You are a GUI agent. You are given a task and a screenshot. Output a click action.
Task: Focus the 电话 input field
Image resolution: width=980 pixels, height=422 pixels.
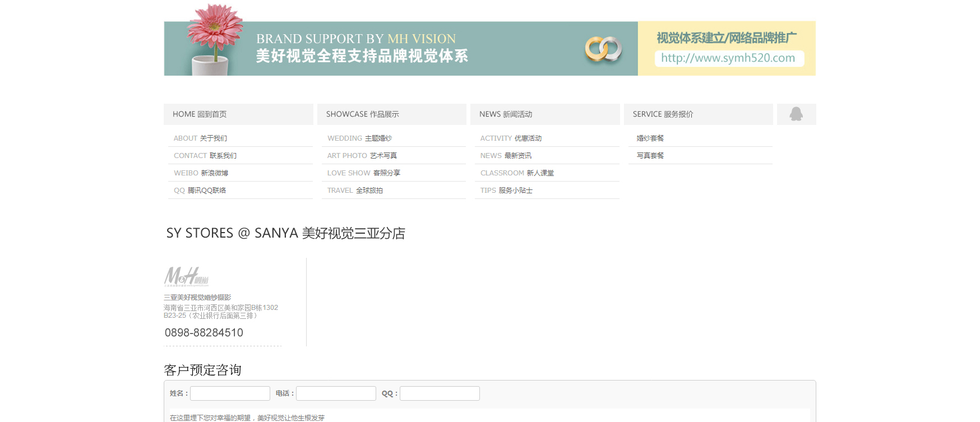point(336,393)
